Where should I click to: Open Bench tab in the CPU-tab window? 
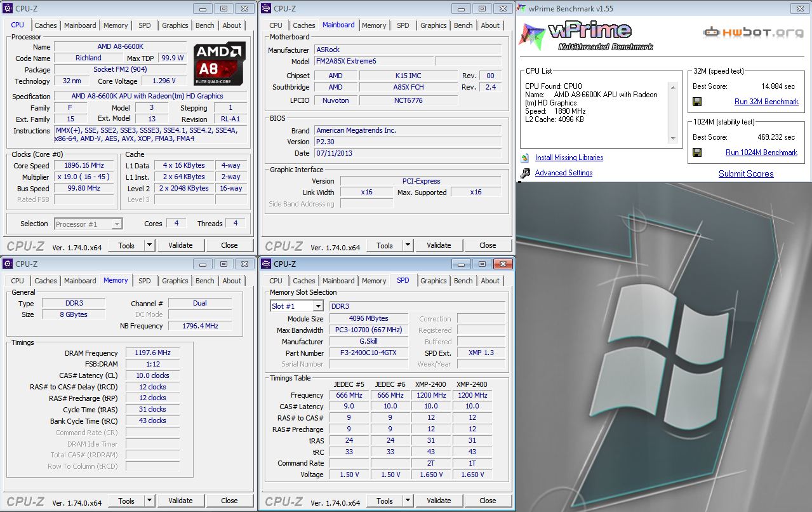pos(205,25)
